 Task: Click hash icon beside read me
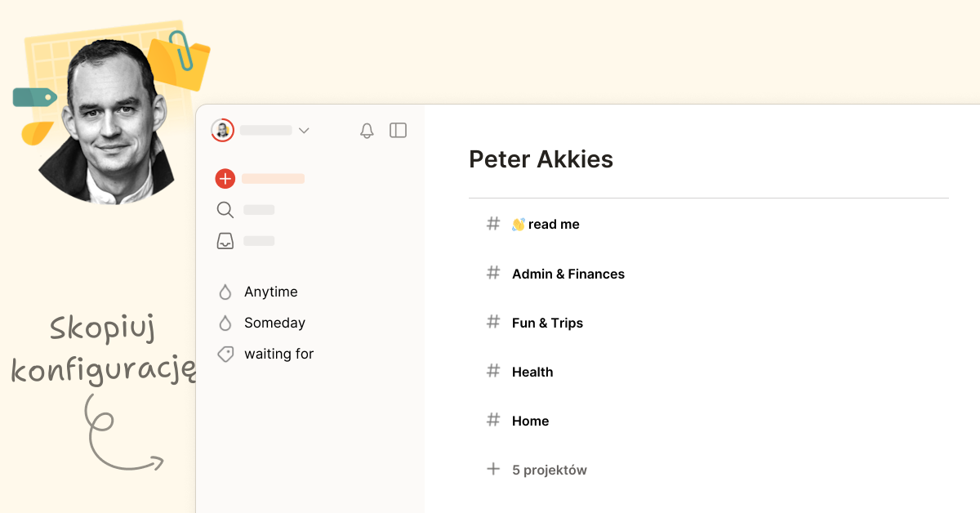[493, 224]
